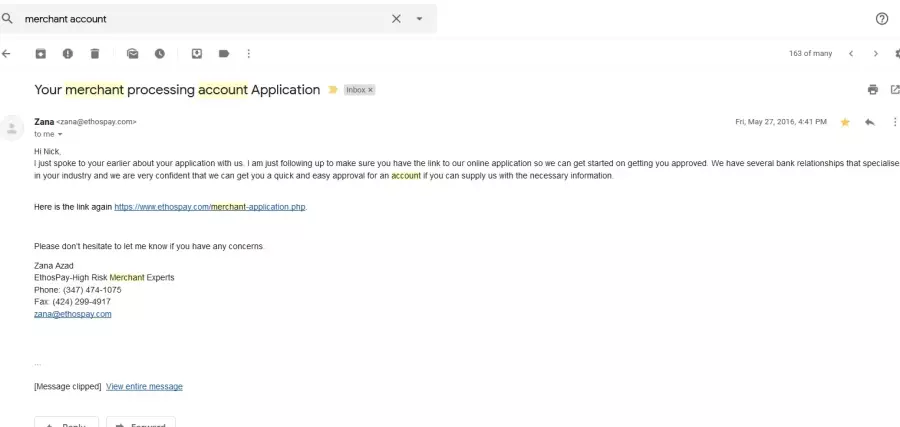
Task: Click into the search field containing 'merchant account'
Action: click(200, 19)
